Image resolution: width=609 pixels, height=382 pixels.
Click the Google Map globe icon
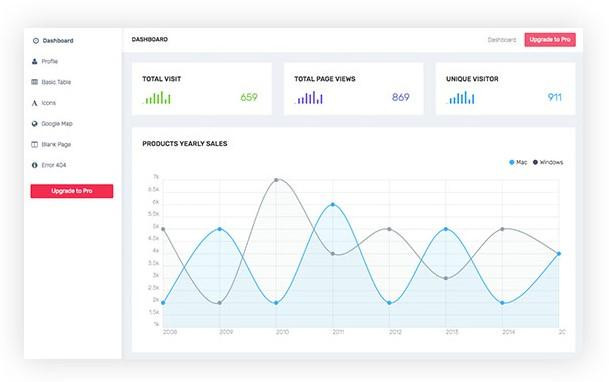point(35,123)
